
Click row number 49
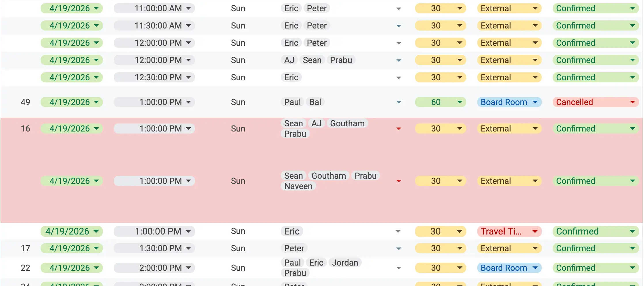point(25,102)
